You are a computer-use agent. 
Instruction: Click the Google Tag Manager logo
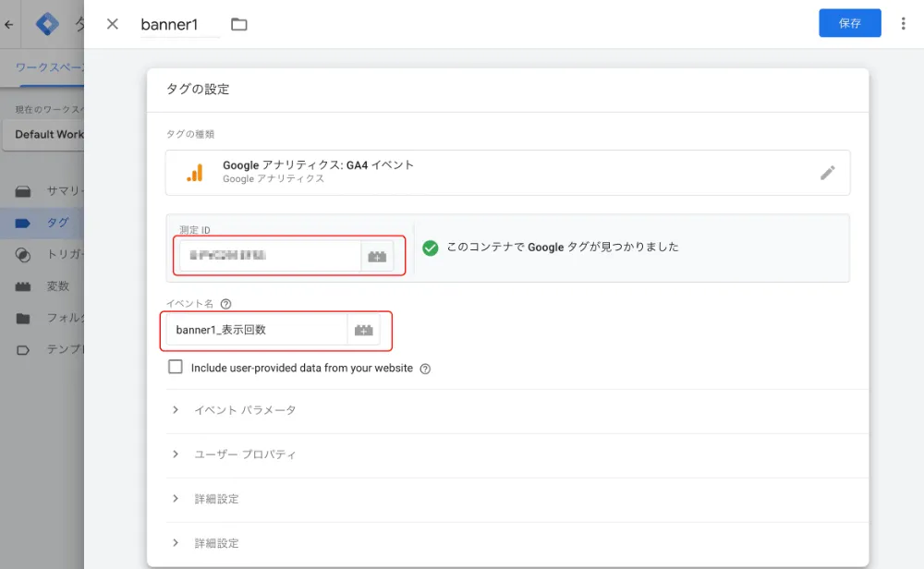coord(47,24)
